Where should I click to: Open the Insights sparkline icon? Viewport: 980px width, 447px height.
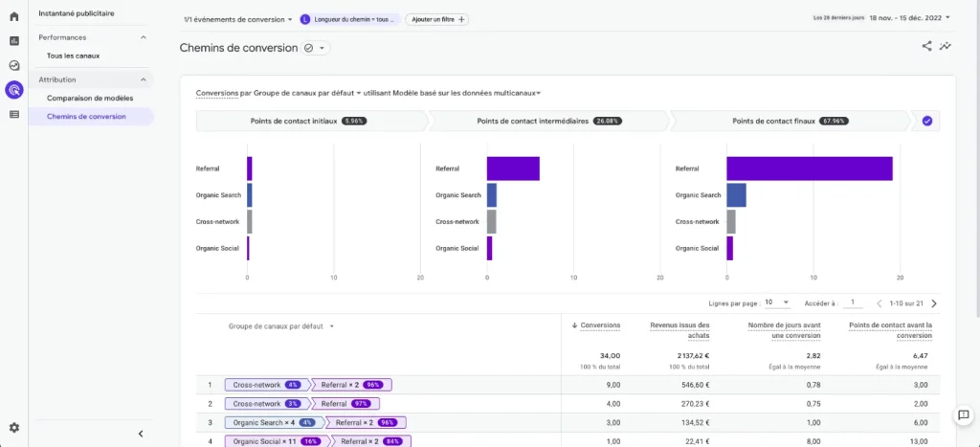click(x=945, y=46)
